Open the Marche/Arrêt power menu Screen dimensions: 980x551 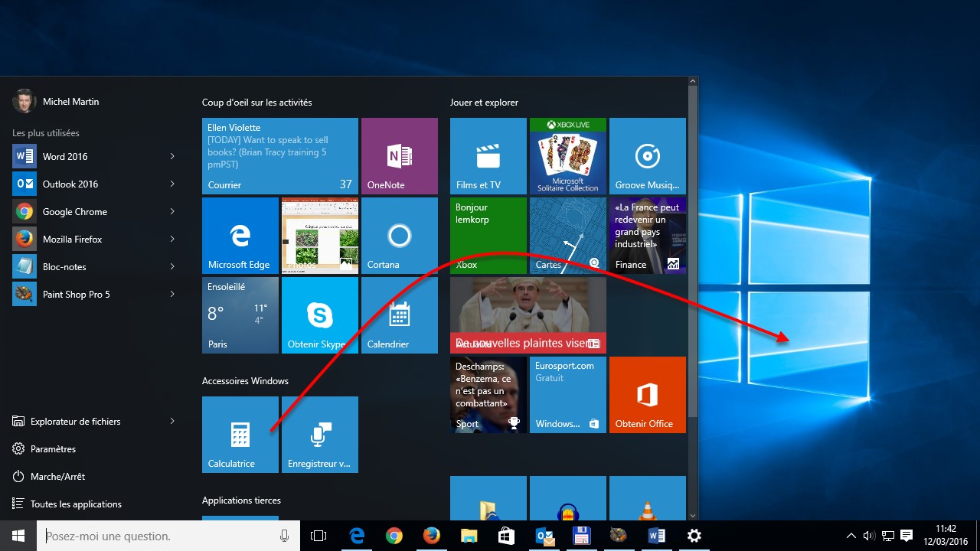(x=57, y=476)
